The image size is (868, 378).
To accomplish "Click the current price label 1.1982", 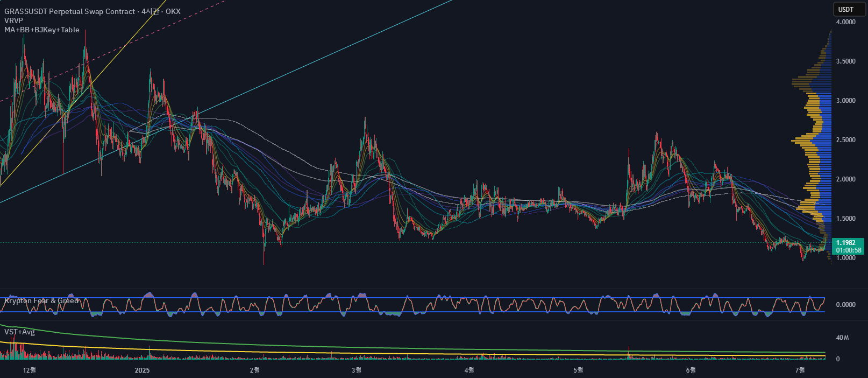I will pyautogui.click(x=845, y=243).
